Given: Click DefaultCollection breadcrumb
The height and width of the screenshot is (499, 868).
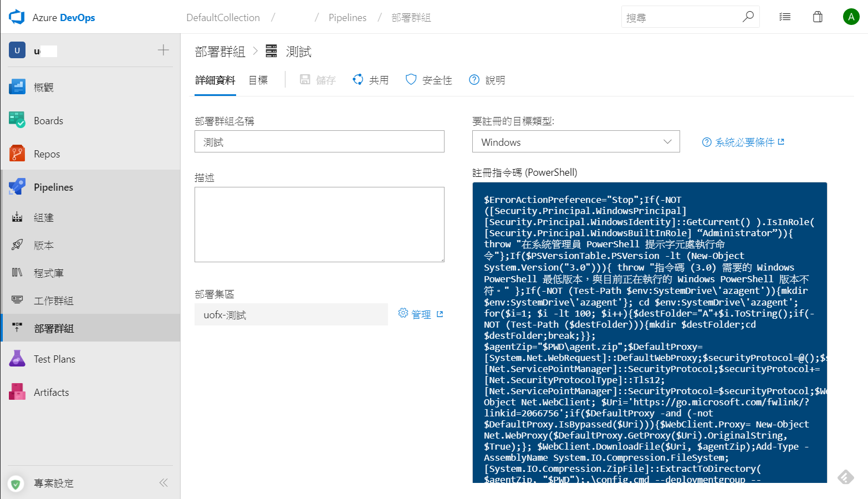Looking at the screenshot, I should coord(223,18).
